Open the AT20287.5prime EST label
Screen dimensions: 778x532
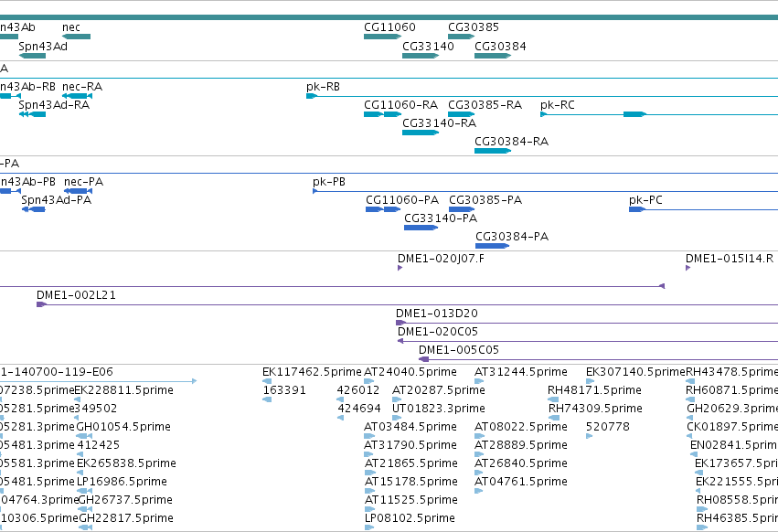(x=439, y=390)
